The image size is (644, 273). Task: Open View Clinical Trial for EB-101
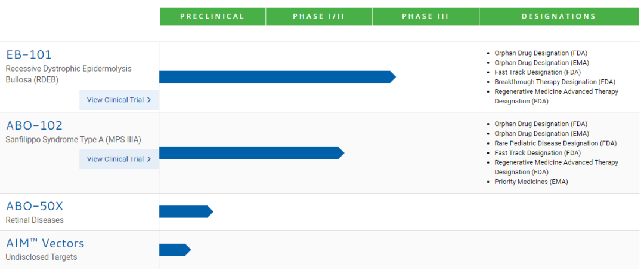coord(115,100)
